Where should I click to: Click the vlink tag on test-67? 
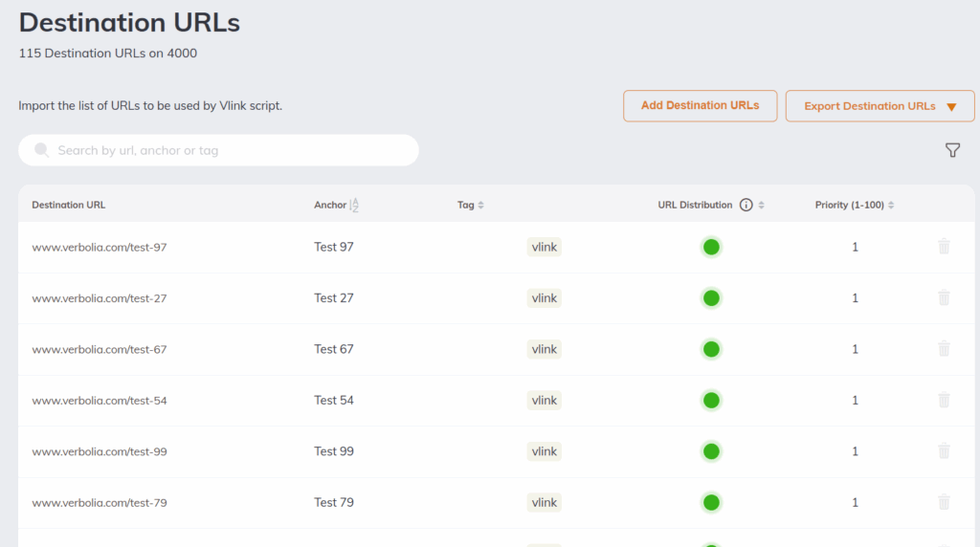545,349
